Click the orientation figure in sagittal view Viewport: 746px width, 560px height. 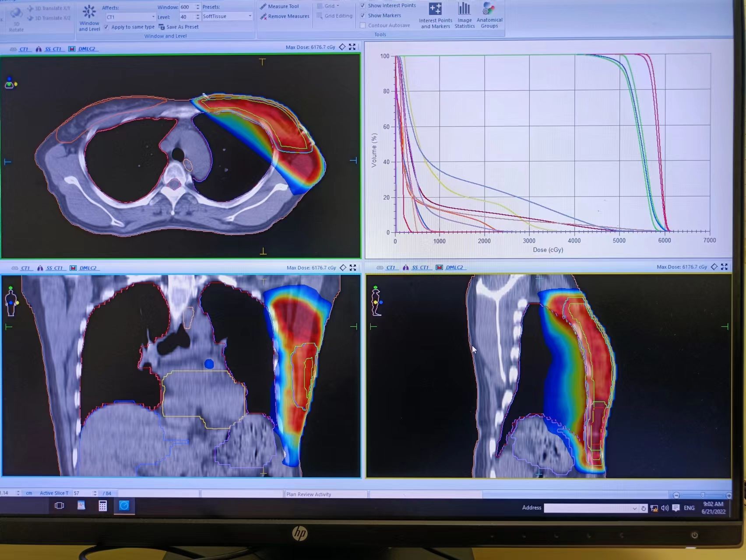[376, 301]
